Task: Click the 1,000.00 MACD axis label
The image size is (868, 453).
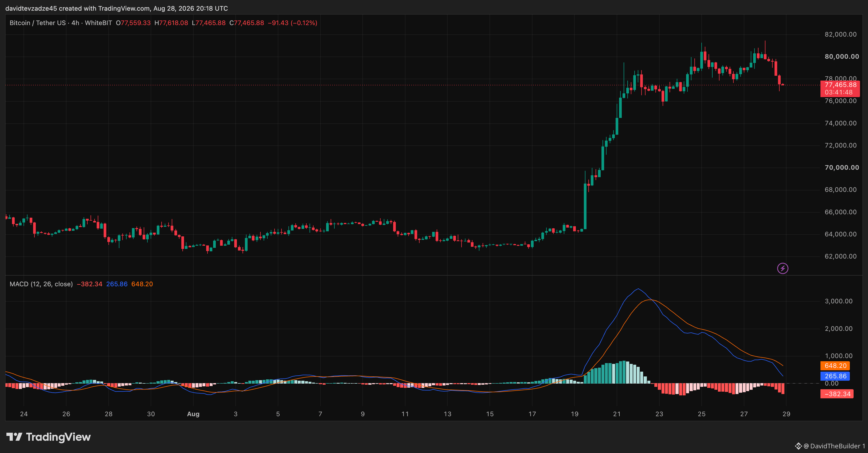Action: pos(838,356)
